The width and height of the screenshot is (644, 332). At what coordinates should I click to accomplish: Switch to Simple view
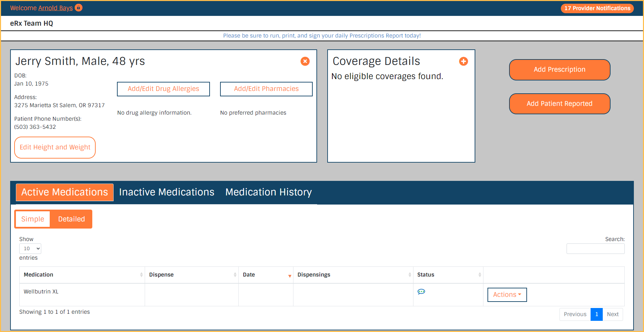[33, 219]
